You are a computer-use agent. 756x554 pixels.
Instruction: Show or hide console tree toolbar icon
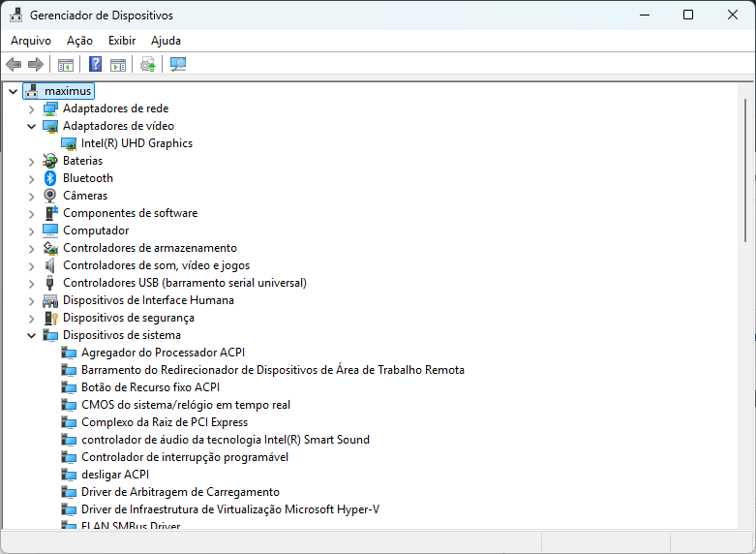66,64
